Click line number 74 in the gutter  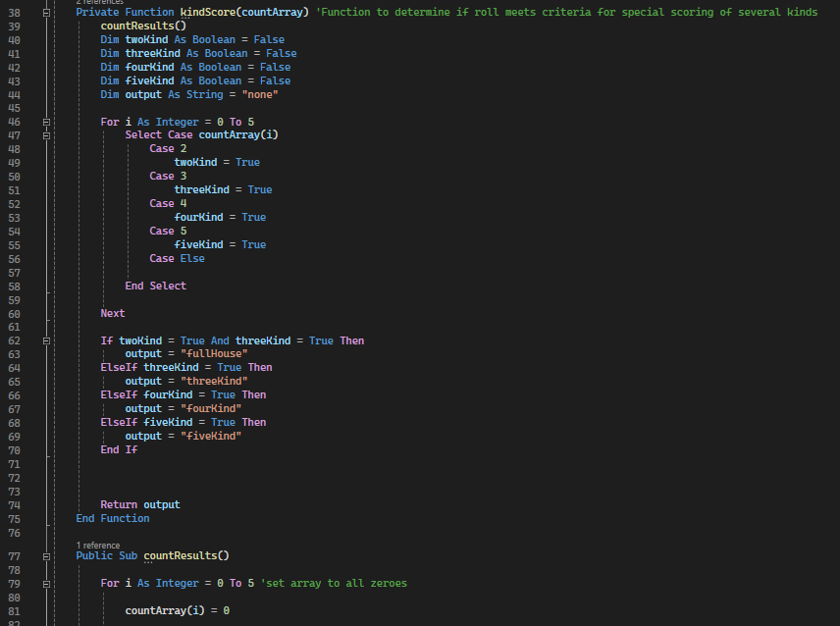15,505
